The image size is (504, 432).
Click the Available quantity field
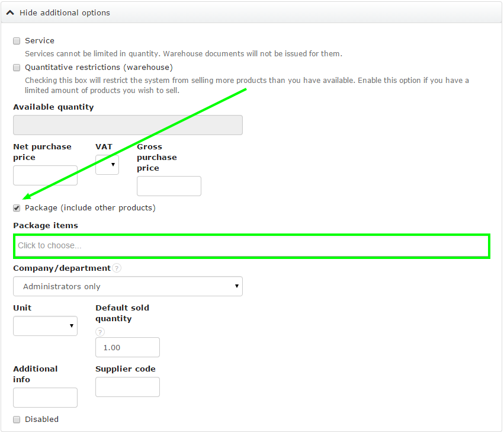tap(128, 125)
